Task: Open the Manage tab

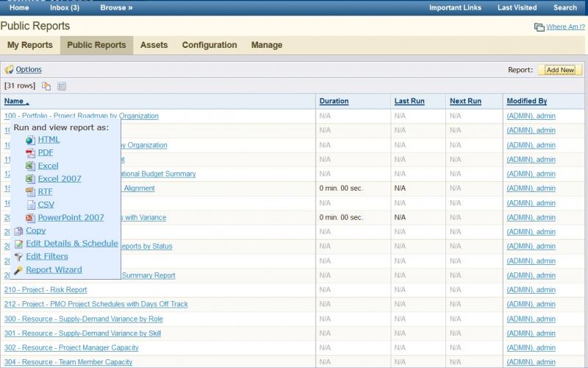Action: (x=267, y=45)
